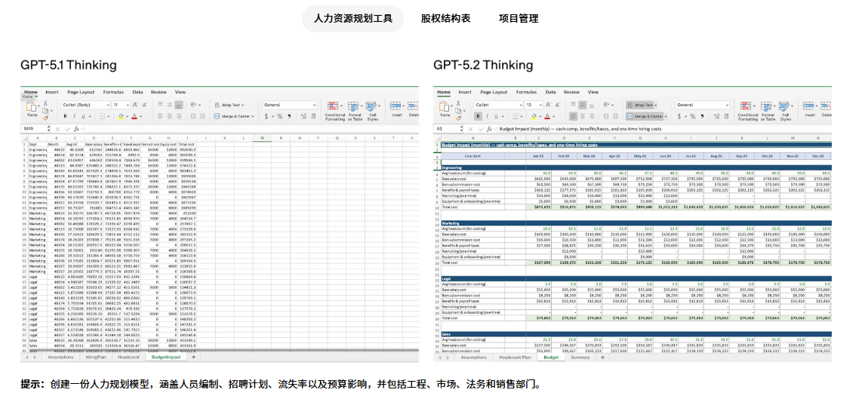Viewport: 868px width, 399px height.
Task: Toggle Wrap Text in GPT-5.2 spreadsheet
Action: click(640, 105)
